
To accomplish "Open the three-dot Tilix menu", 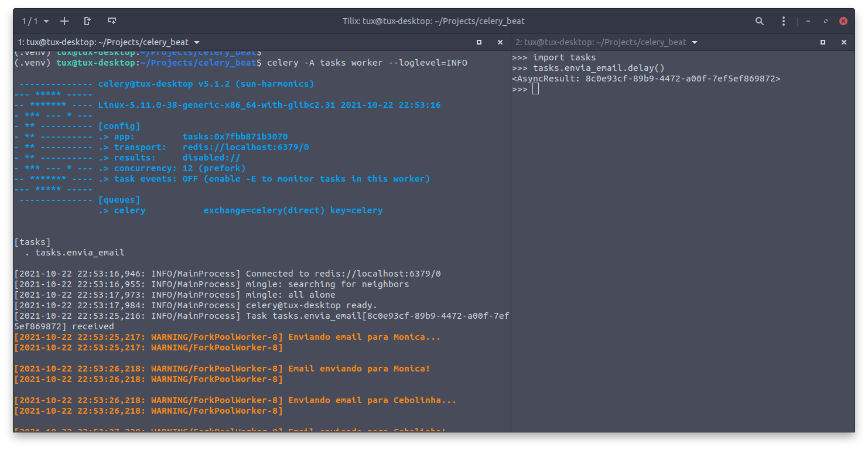I will pyautogui.click(x=784, y=21).
